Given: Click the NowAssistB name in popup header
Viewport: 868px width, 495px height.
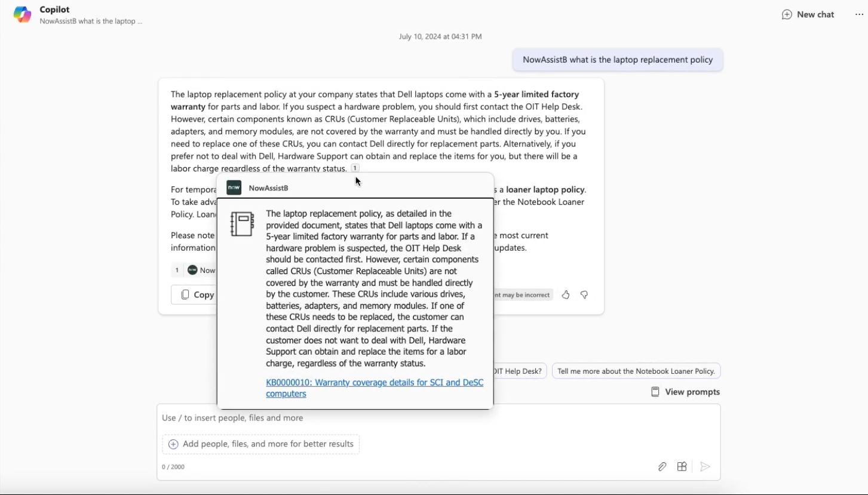Looking at the screenshot, I should (x=268, y=188).
